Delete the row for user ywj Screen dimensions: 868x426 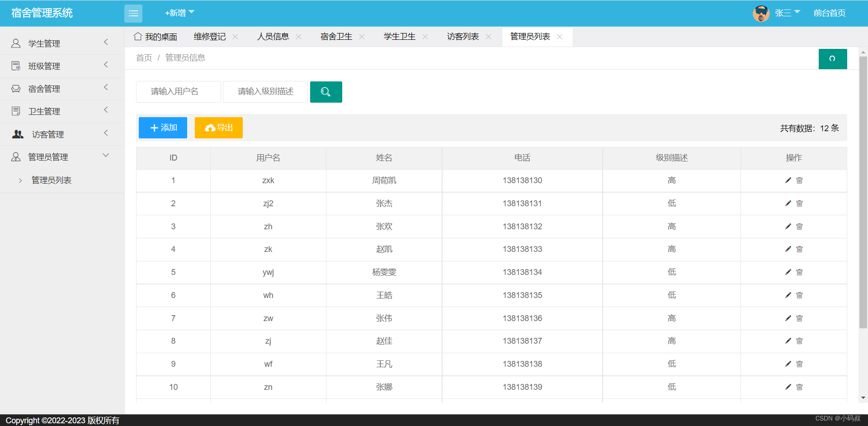pyautogui.click(x=799, y=272)
